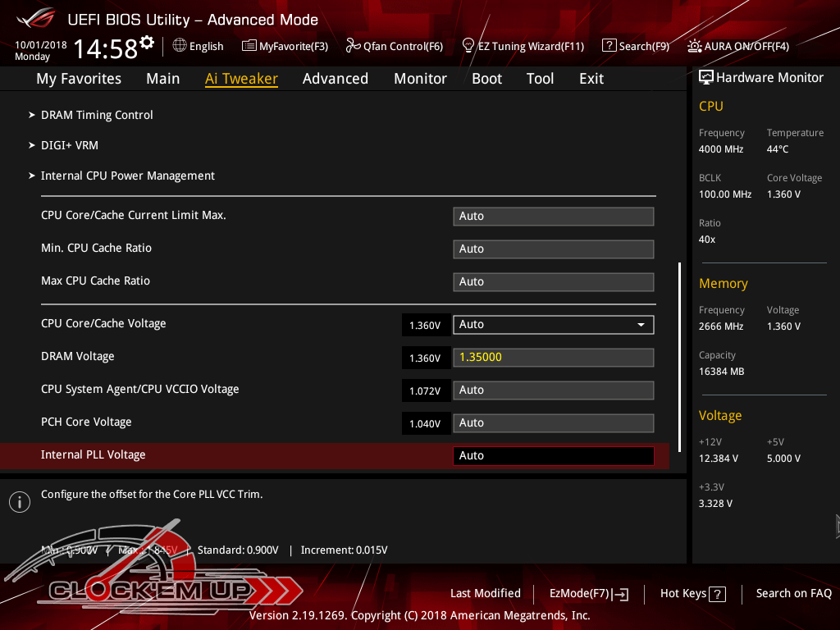This screenshot has height=630, width=840.
Task: Switch to EzMode(F7)
Action: click(588, 594)
